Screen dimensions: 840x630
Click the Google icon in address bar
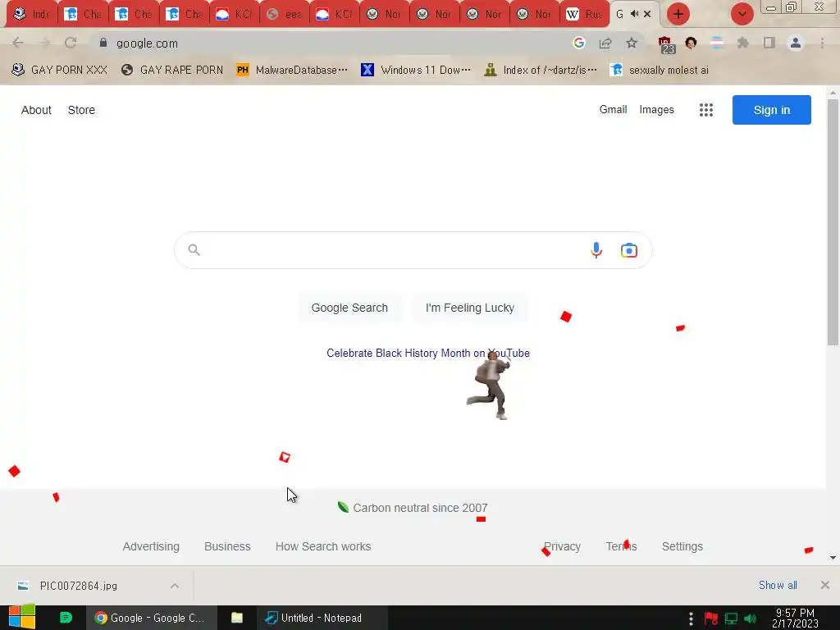[578, 43]
